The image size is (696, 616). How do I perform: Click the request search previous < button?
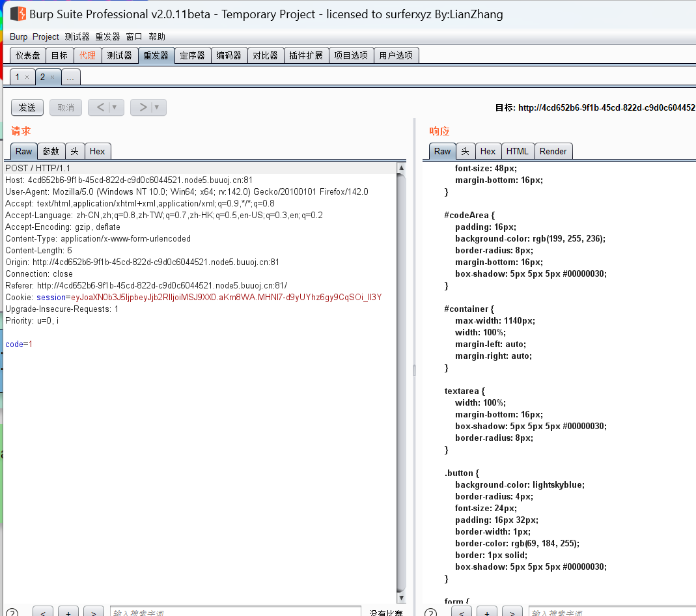(43, 613)
